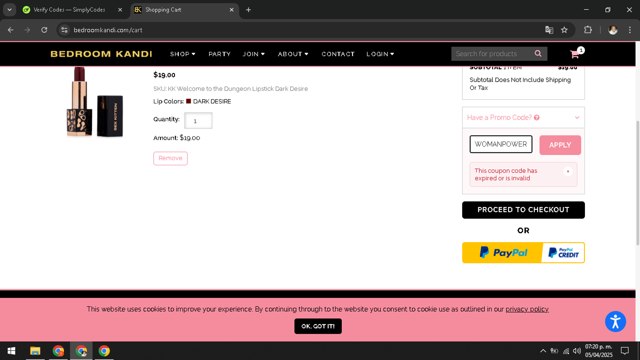Click the translate page icon
The image size is (640, 360).
click(549, 30)
